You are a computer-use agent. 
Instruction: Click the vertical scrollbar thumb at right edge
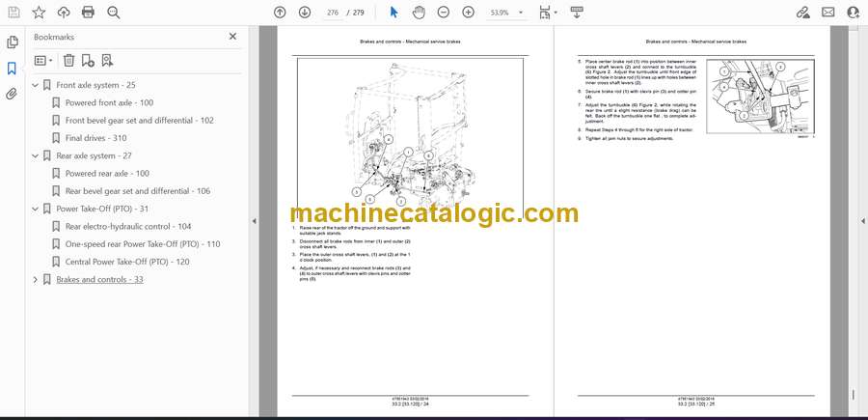[853, 395]
